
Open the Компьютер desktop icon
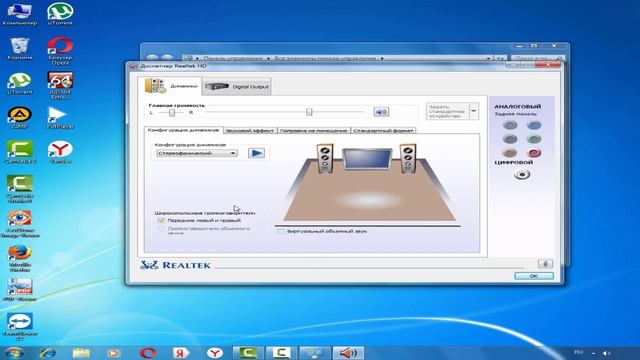pos(19,14)
